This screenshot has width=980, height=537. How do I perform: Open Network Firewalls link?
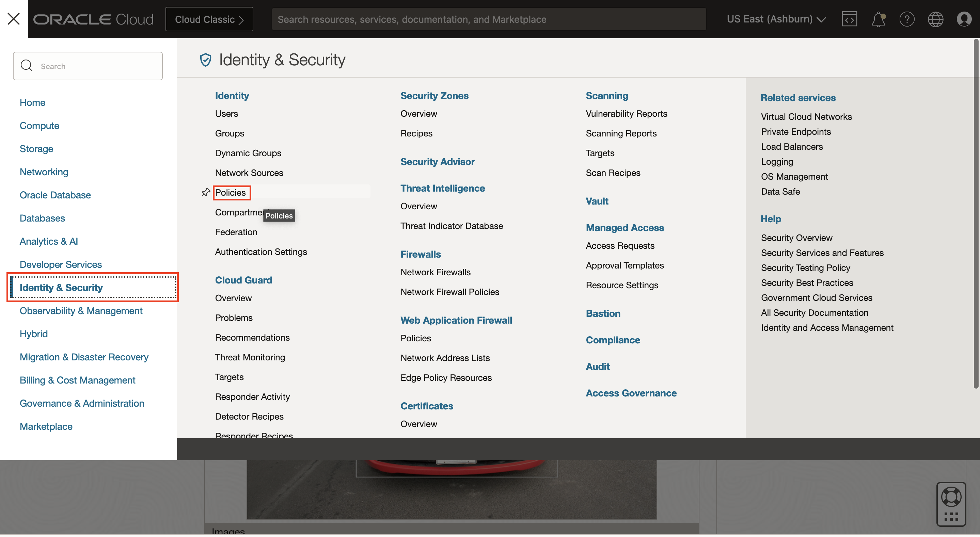[x=435, y=273]
